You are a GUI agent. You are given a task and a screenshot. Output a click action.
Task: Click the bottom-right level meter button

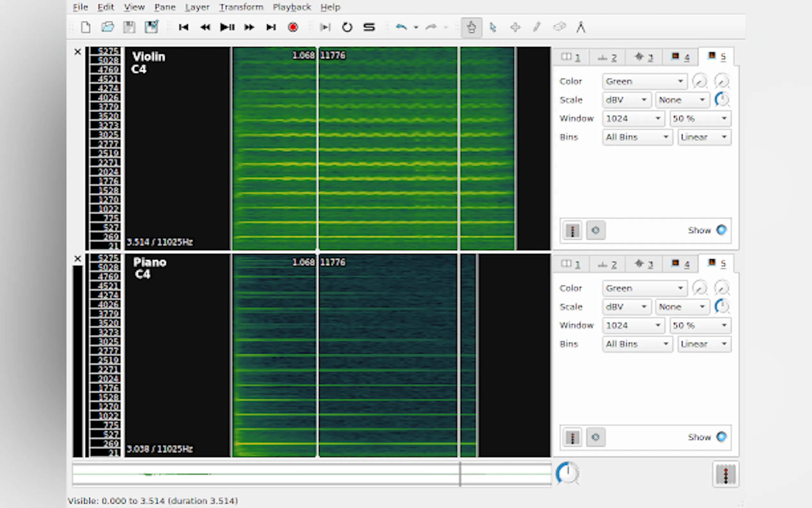pos(725,474)
